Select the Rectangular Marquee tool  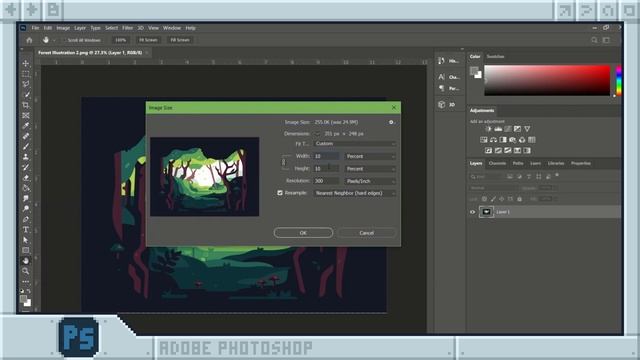coord(26,74)
